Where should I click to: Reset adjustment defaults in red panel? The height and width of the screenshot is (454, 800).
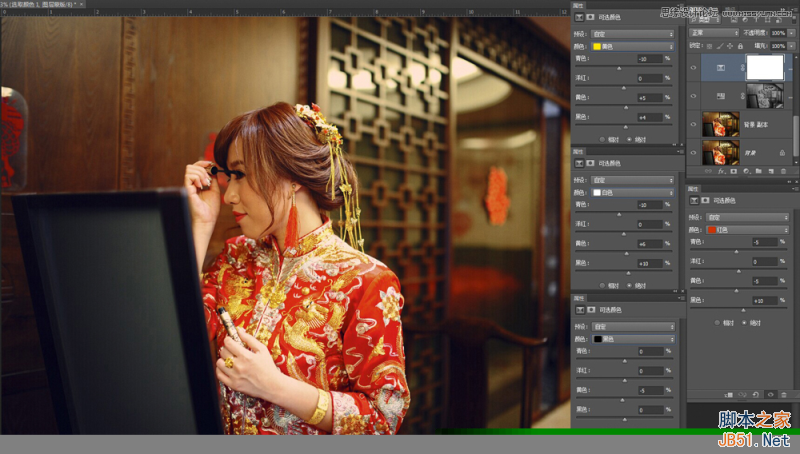(756, 395)
